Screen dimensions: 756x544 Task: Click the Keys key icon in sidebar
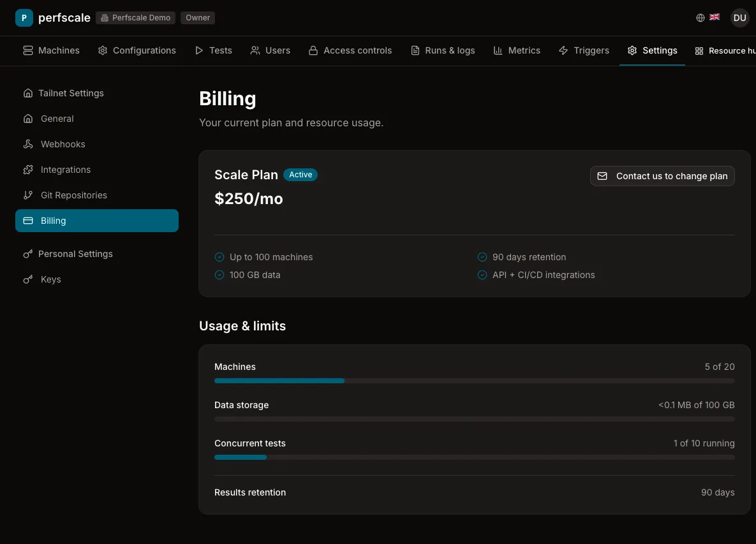[x=28, y=279]
